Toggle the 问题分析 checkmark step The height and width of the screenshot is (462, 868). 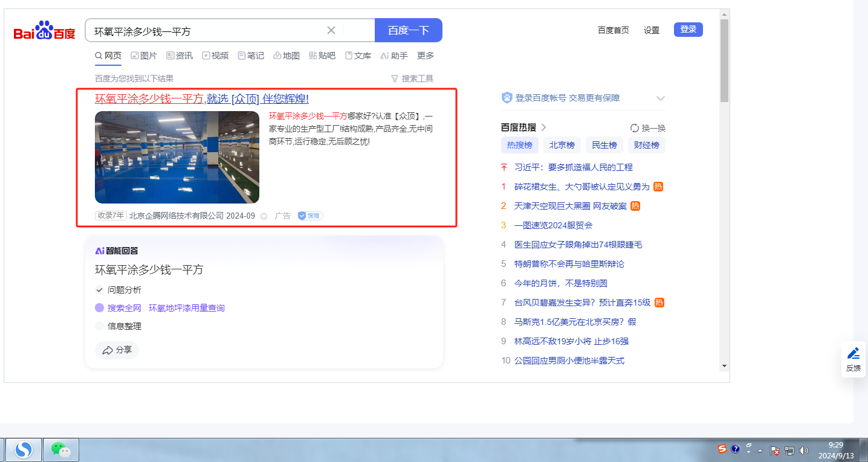pyautogui.click(x=100, y=290)
